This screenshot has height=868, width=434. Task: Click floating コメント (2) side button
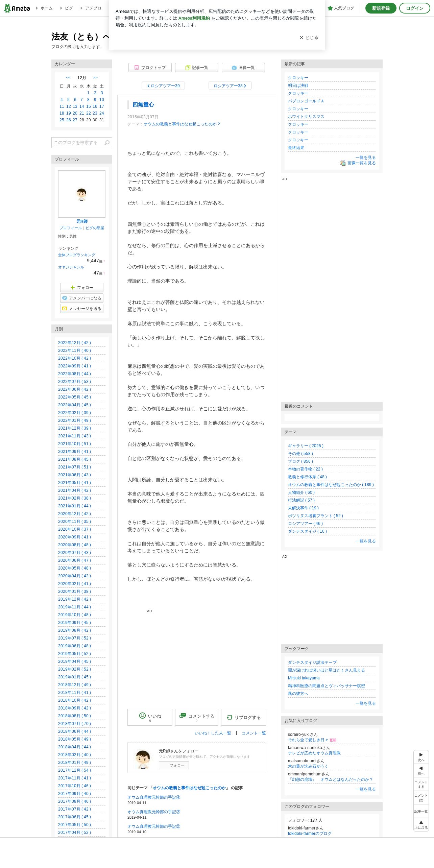click(421, 798)
